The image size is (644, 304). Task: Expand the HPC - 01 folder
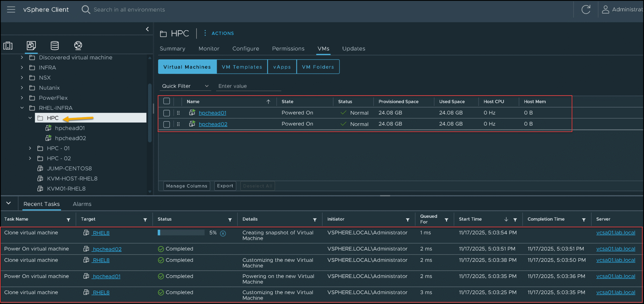coord(30,148)
